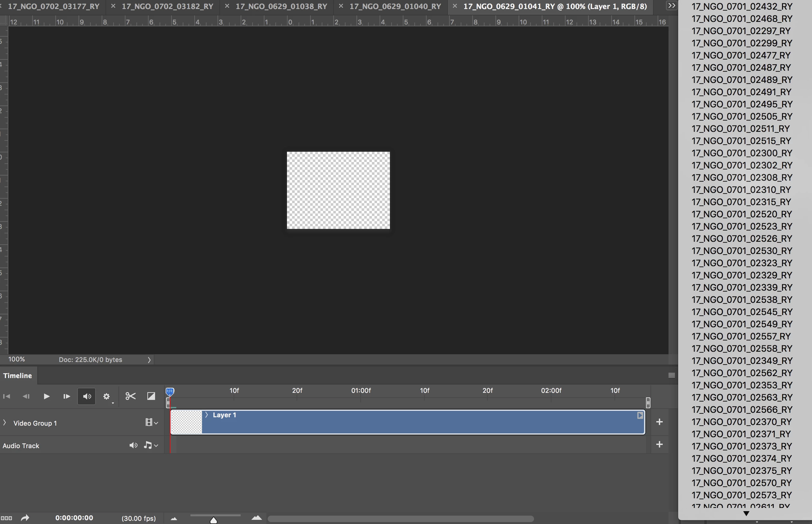Add media to Video Group 1
812x524 pixels.
point(659,422)
